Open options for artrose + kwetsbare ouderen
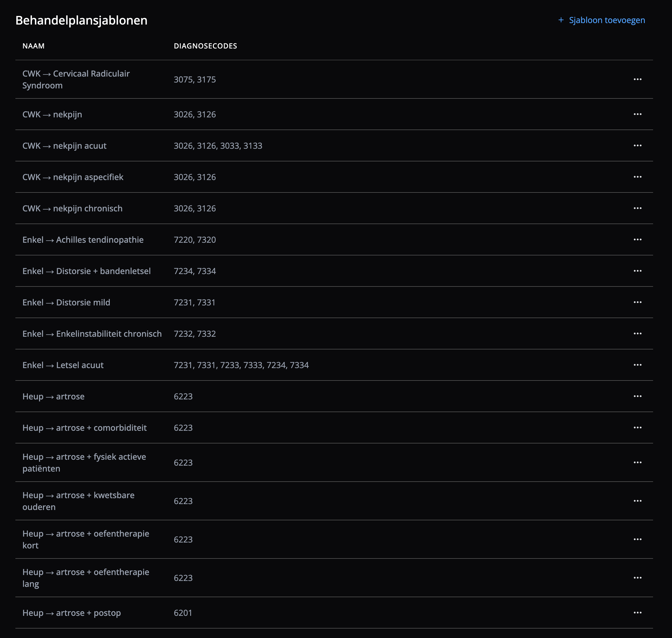Image resolution: width=672 pixels, height=638 pixels. [637, 501]
